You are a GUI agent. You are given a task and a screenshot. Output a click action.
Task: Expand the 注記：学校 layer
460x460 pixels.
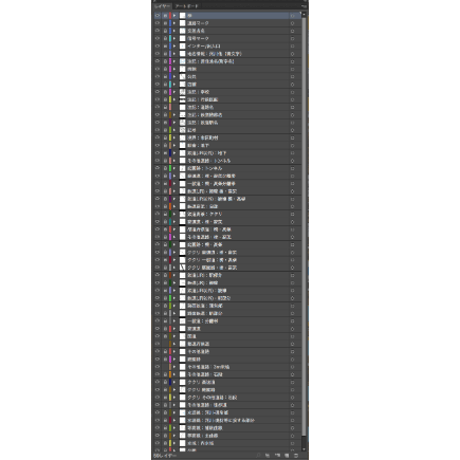tap(174, 92)
